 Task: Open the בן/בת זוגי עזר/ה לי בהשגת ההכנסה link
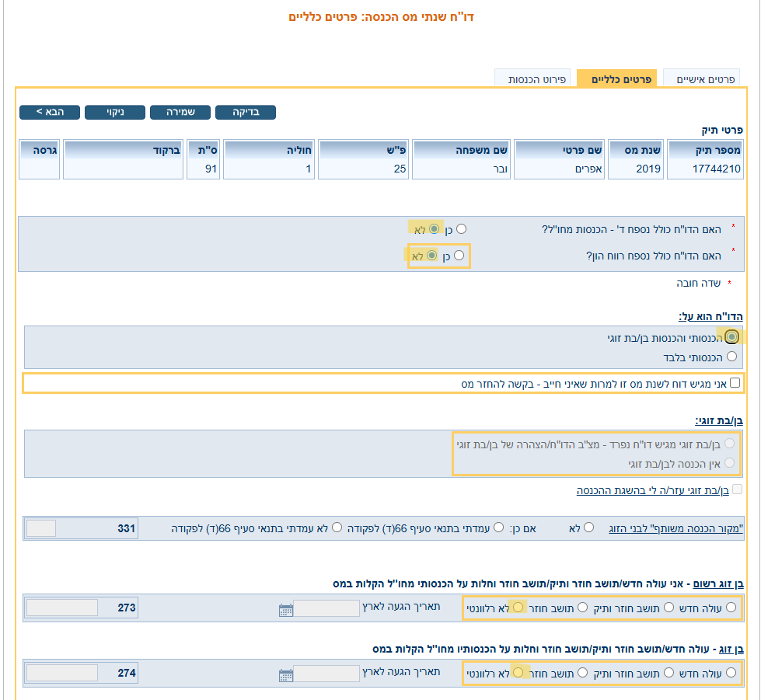(x=652, y=490)
